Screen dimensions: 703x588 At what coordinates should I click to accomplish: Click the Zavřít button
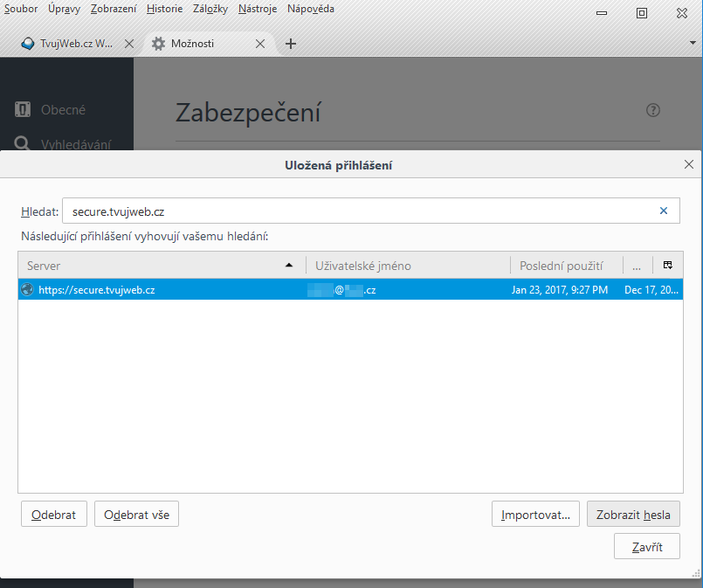point(646,548)
